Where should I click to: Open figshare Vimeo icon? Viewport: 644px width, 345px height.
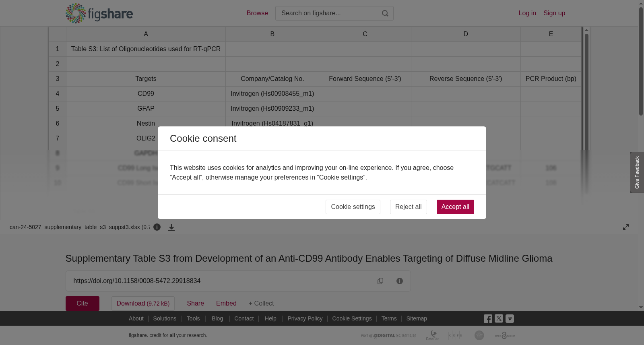coord(510,319)
